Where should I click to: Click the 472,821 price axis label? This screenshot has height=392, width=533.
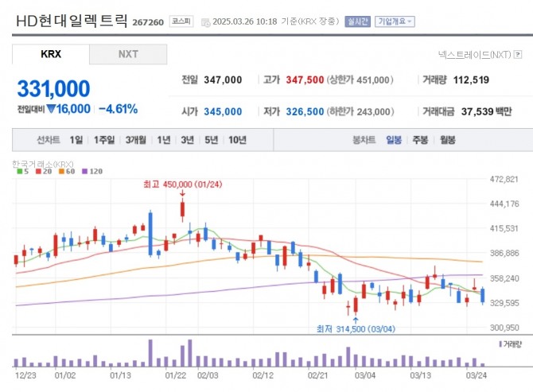tap(504, 179)
